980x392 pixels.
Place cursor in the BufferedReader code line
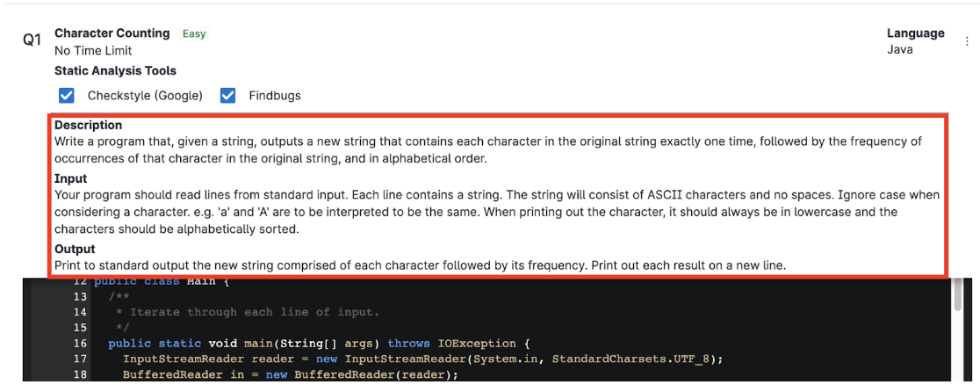click(x=290, y=375)
